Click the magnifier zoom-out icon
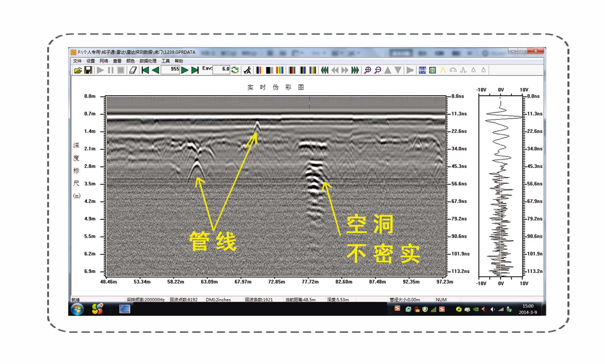Viewport: 605px width, 364px height. coord(377,70)
